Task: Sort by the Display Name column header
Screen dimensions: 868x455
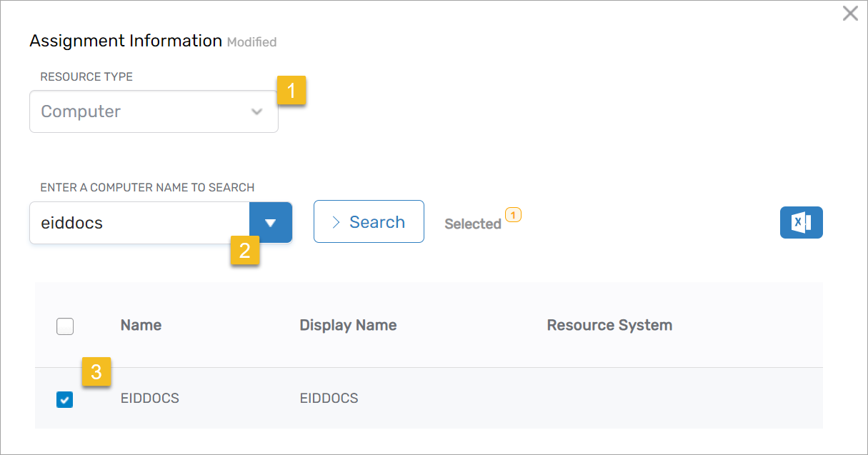Action: [348, 326]
